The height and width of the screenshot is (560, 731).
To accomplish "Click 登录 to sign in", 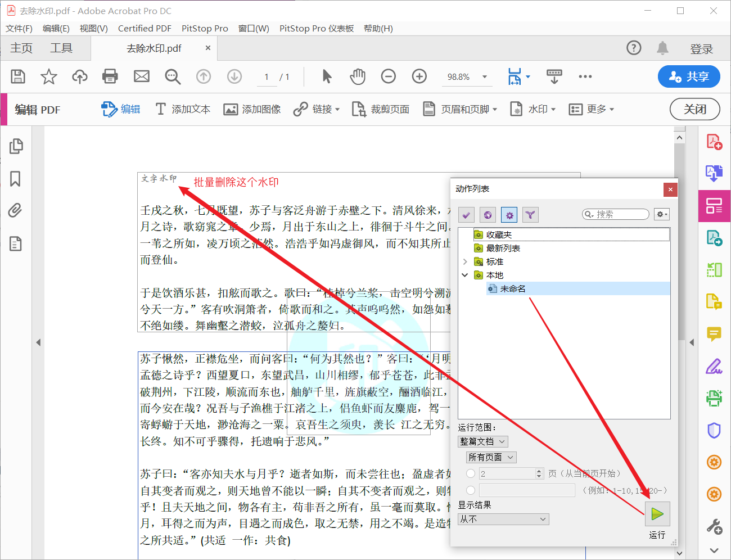I will (702, 49).
